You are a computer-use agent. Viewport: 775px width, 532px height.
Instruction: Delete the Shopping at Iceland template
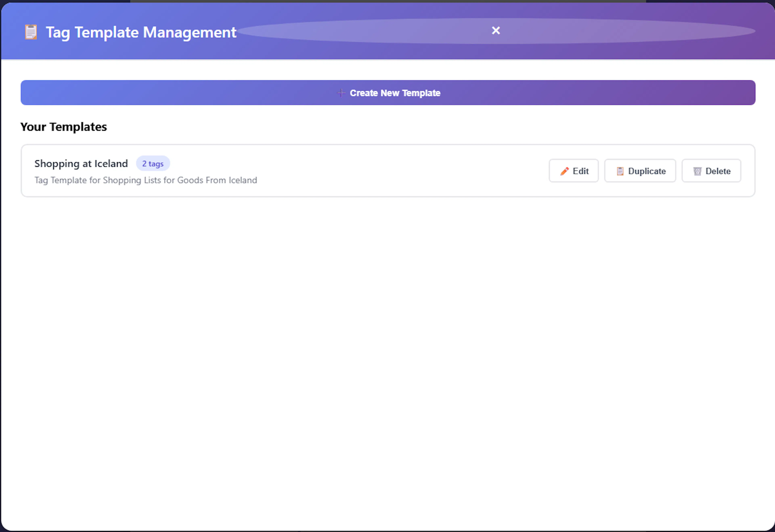(x=711, y=171)
